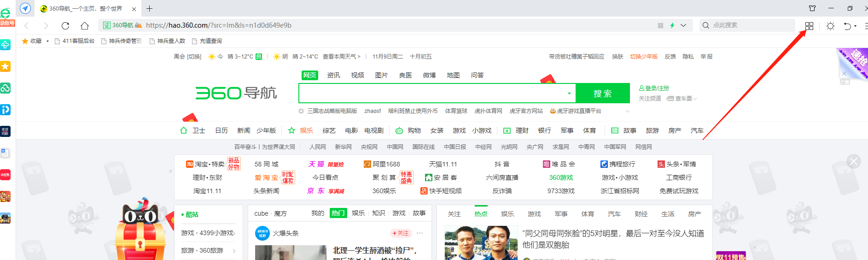Viewport: 868px width, 260px height.
Task: Click the forward navigation arrow
Action: pyautogui.click(x=46, y=25)
